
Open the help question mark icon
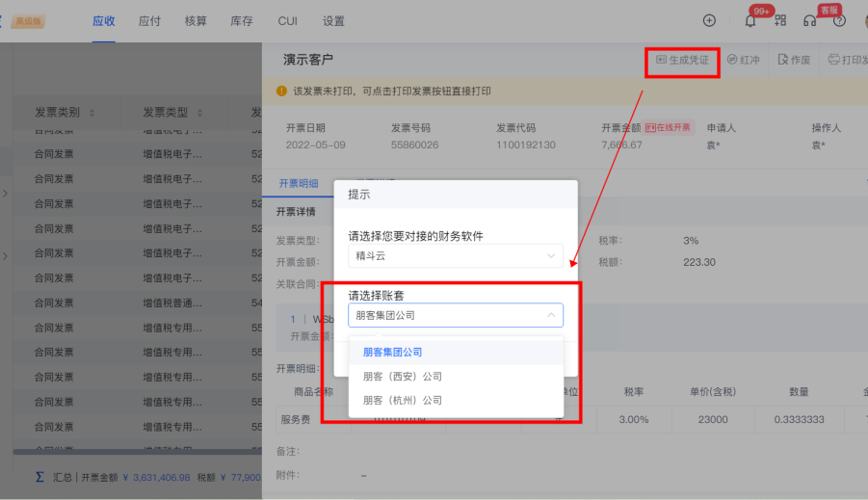(x=839, y=21)
